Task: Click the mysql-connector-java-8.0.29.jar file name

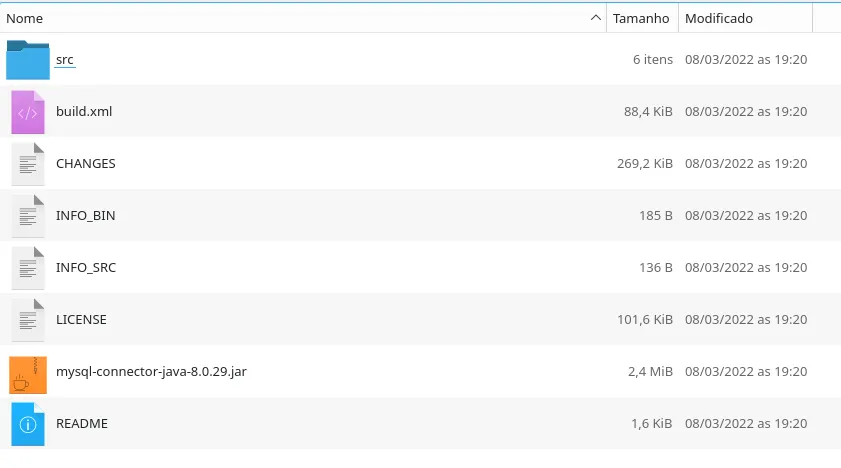Action: (151, 372)
